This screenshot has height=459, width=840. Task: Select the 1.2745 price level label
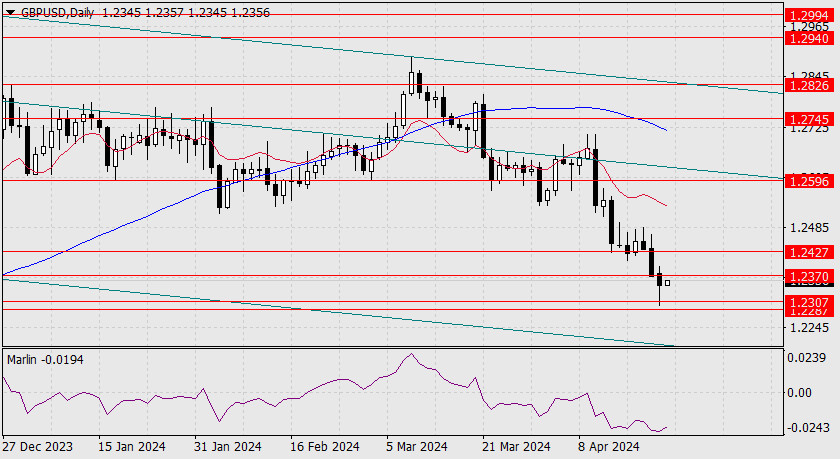(809, 119)
